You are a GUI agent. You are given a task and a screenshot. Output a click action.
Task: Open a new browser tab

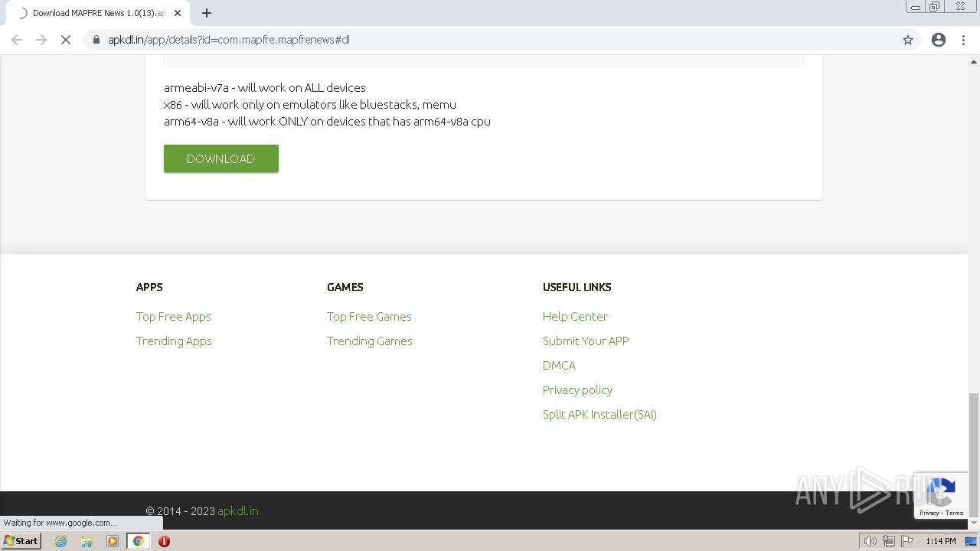[x=207, y=13]
